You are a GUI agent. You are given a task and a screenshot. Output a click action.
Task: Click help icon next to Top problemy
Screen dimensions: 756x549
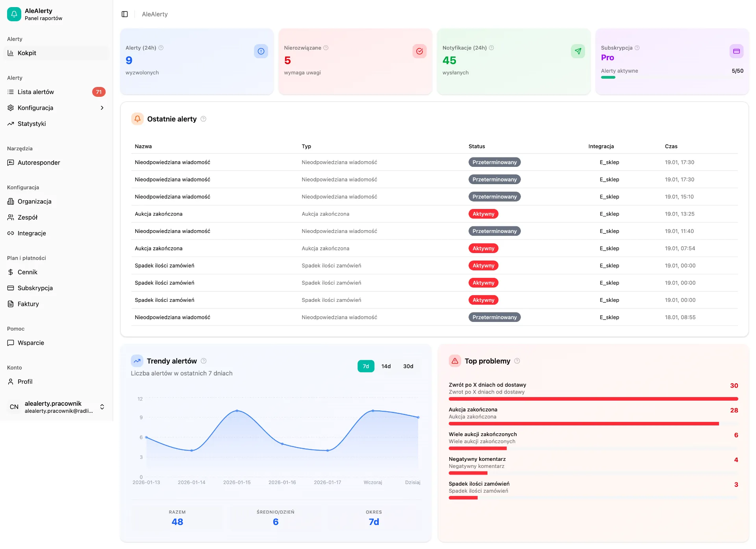coord(517,361)
